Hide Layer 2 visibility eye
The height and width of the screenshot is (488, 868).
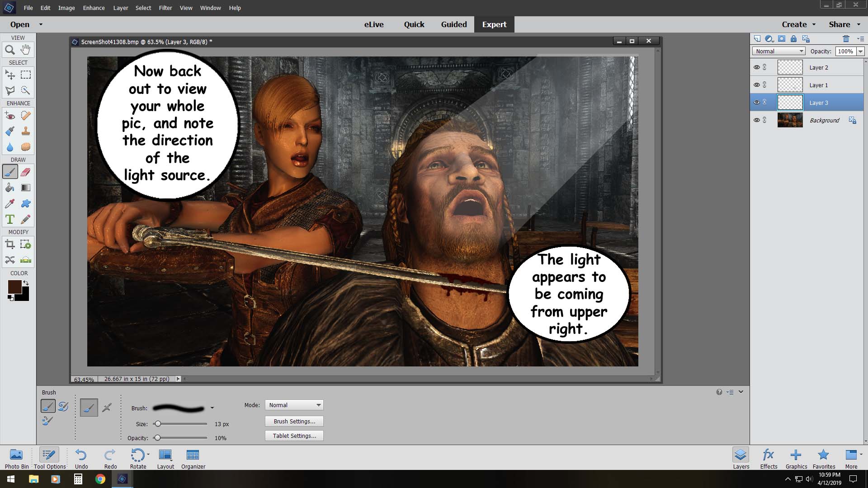point(757,67)
